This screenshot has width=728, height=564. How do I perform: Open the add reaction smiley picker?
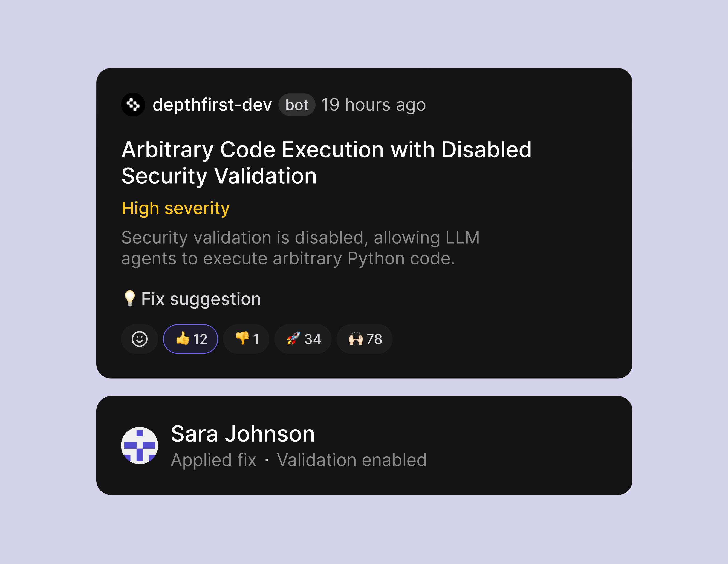click(139, 339)
